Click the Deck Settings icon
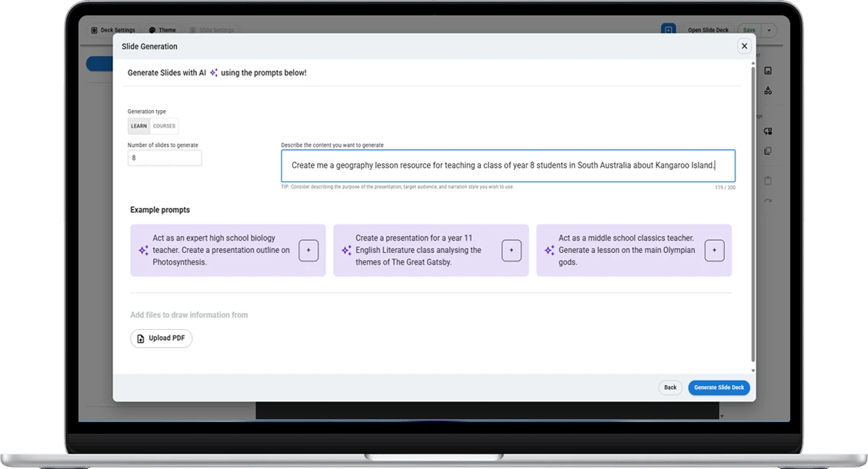This screenshot has width=868, height=469. 94,31
